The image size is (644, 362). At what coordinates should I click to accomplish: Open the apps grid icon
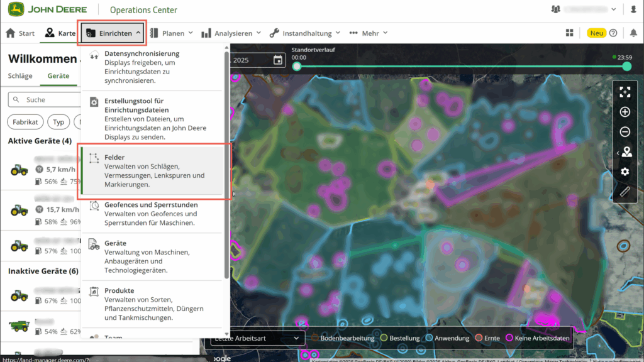click(x=570, y=33)
